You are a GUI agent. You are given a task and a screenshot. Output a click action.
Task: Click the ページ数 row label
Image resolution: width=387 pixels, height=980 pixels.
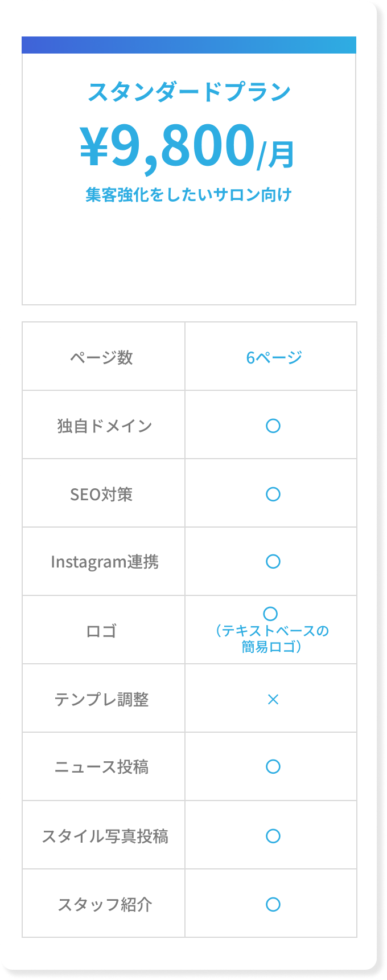[x=101, y=357]
